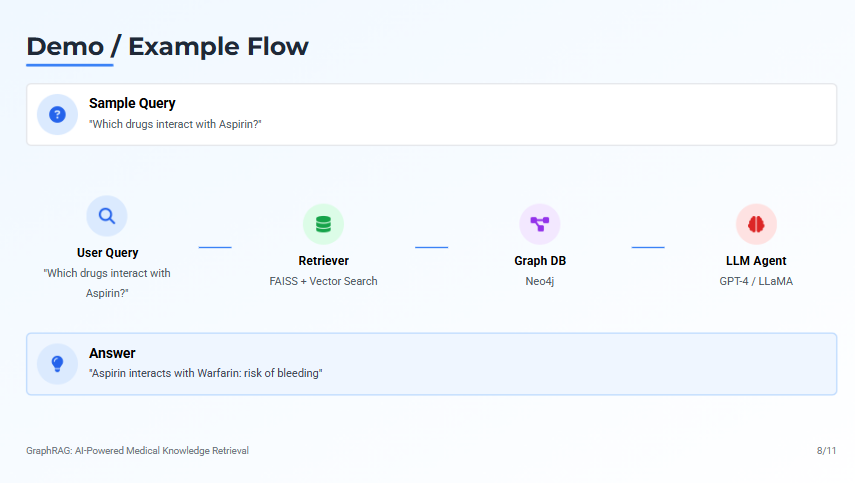
Task: Select the "FAISS + Vector Search" caption
Action: tap(323, 281)
